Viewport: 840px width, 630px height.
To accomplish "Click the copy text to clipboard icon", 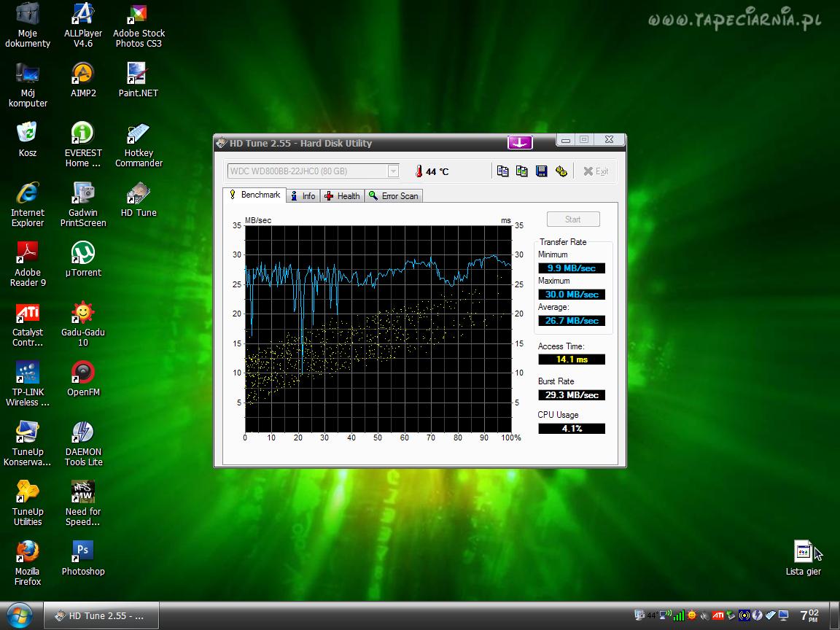I will (x=502, y=171).
